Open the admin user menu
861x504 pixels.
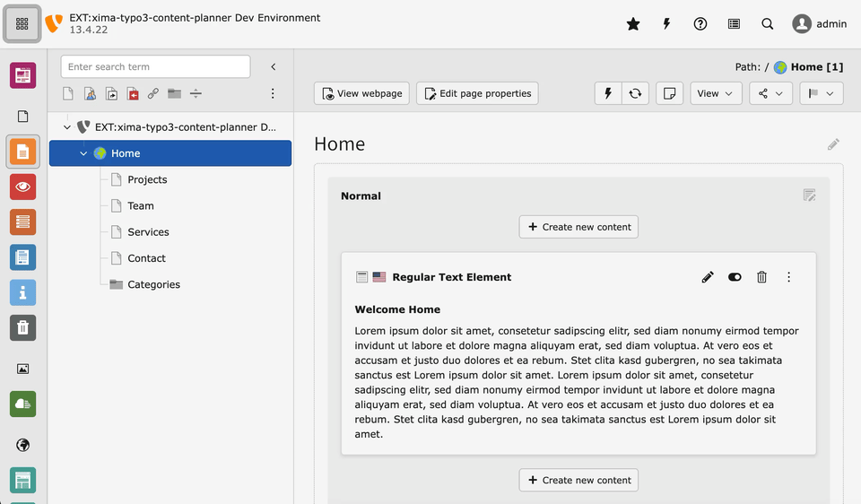[819, 23]
